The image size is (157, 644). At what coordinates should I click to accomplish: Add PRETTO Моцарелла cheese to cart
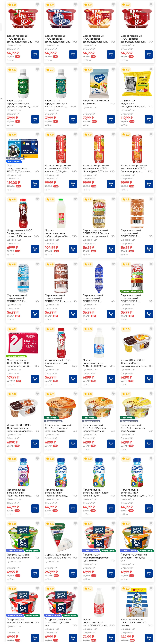[x=149, y=119]
